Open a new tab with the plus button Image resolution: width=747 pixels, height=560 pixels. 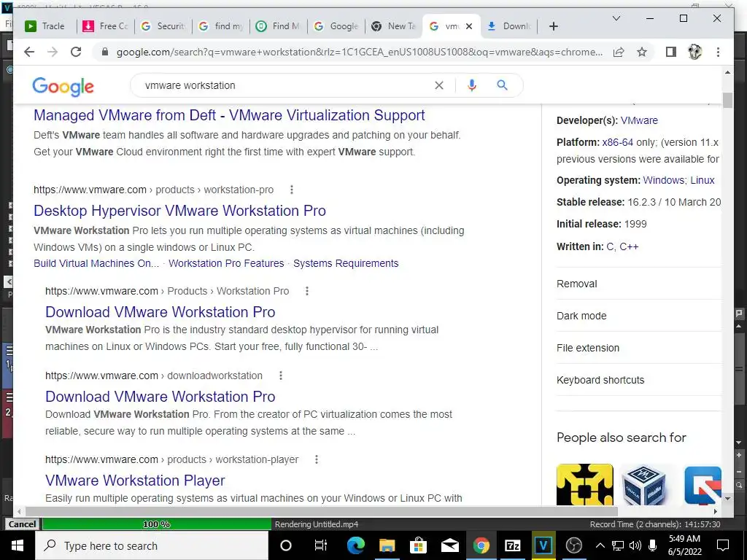click(553, 26)
